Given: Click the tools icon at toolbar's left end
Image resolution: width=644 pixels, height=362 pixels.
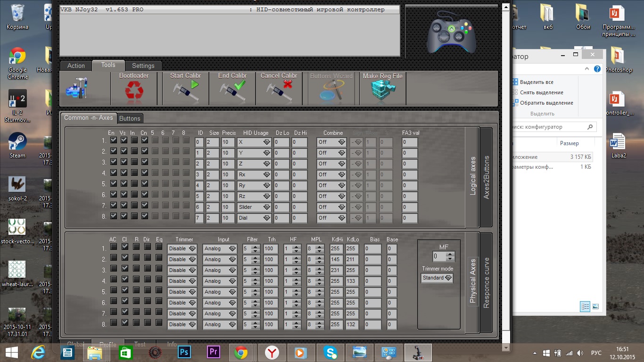Looking at the screenshot, I should (77, 88).
